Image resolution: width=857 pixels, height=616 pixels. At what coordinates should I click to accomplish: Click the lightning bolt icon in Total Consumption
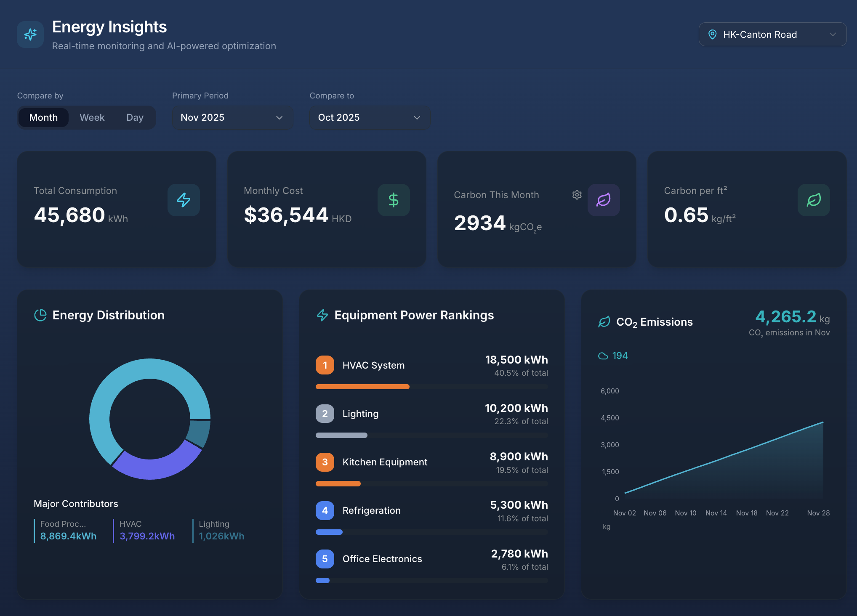click(x=184, y=200)
